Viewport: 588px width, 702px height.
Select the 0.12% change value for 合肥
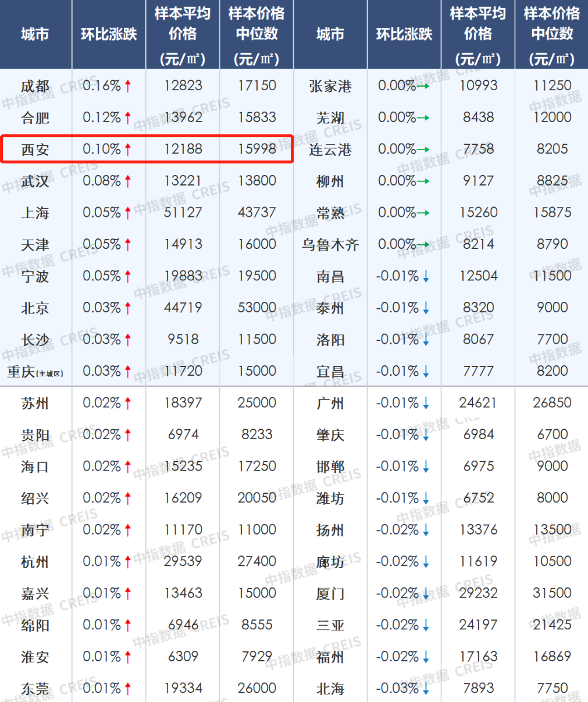pyautogui.click(x=102, y=117)
